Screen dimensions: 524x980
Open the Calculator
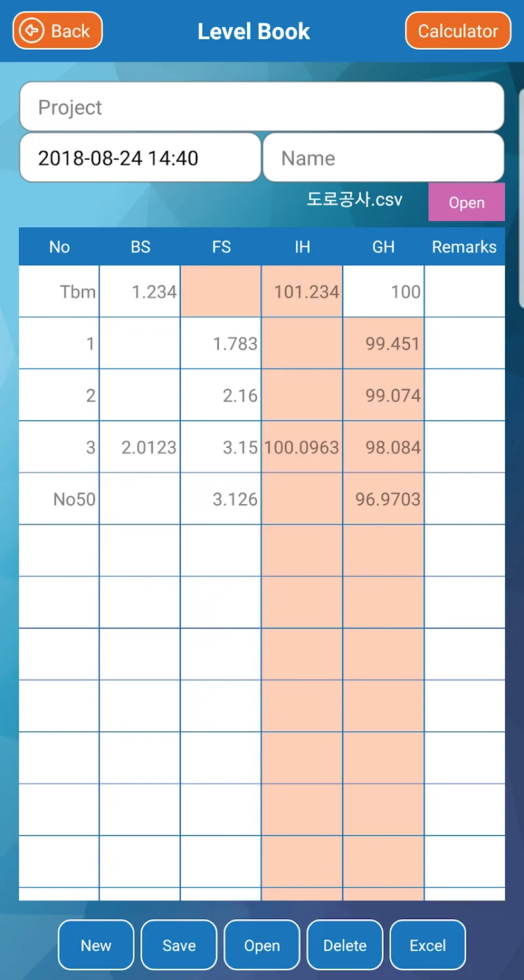point(458,31)
